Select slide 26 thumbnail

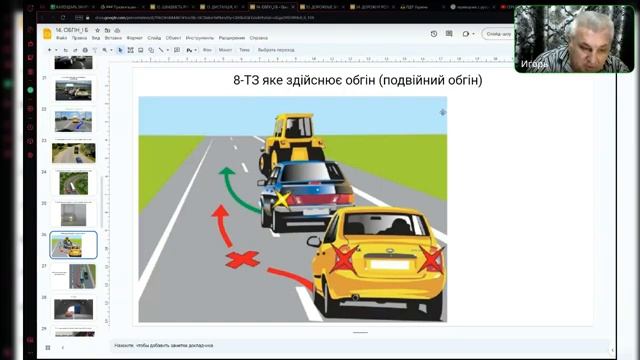coord(73,245)
